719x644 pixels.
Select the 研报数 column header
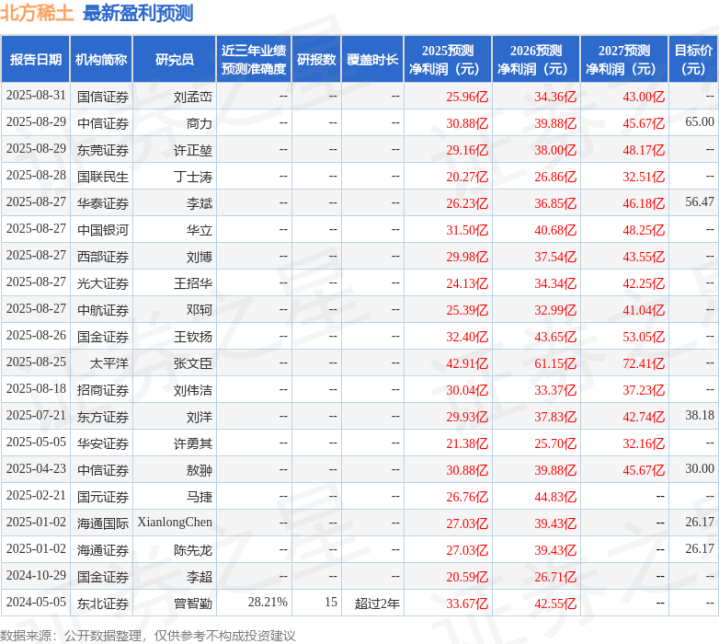[316, 60]
